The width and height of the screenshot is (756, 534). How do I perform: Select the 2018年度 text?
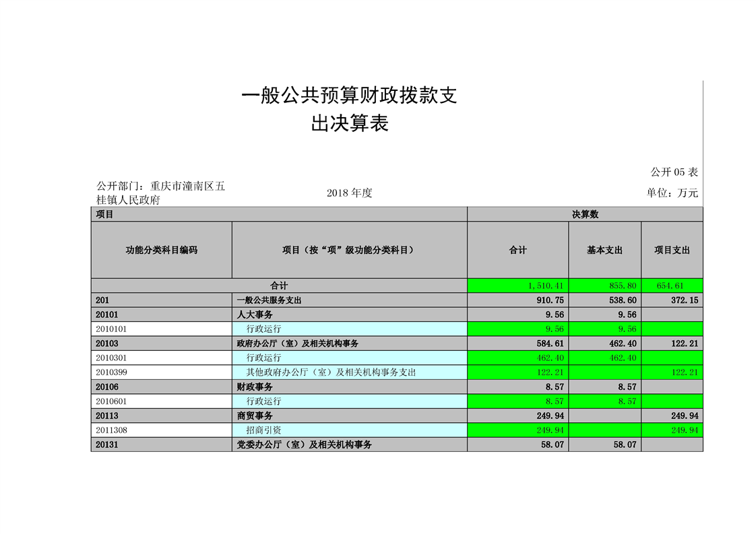[350, 193]
